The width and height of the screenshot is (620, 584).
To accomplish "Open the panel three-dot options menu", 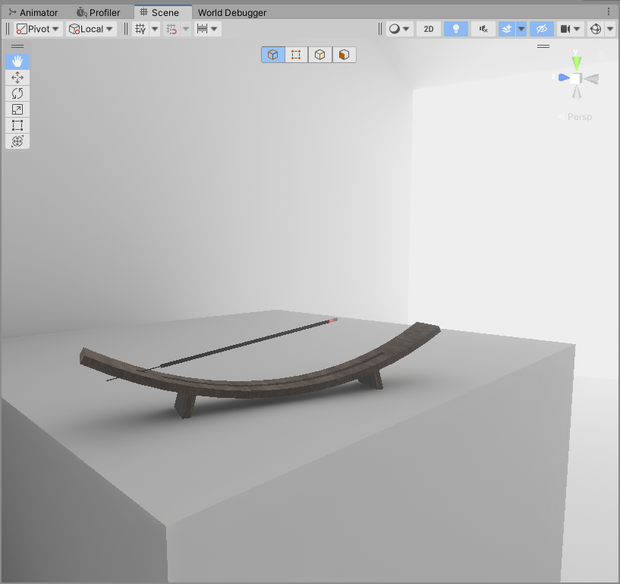I will point(609,12).
